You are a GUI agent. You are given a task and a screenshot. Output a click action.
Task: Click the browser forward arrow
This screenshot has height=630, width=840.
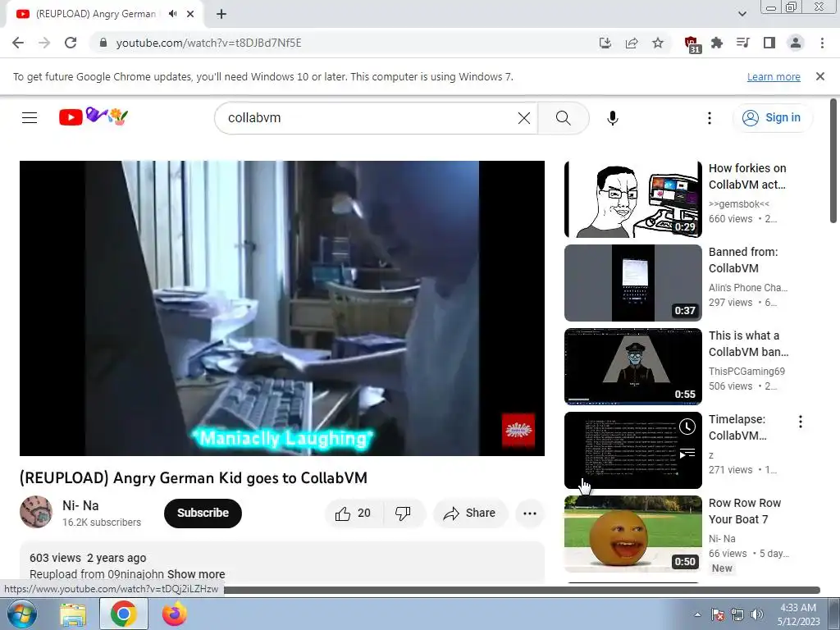pos(44,43)
